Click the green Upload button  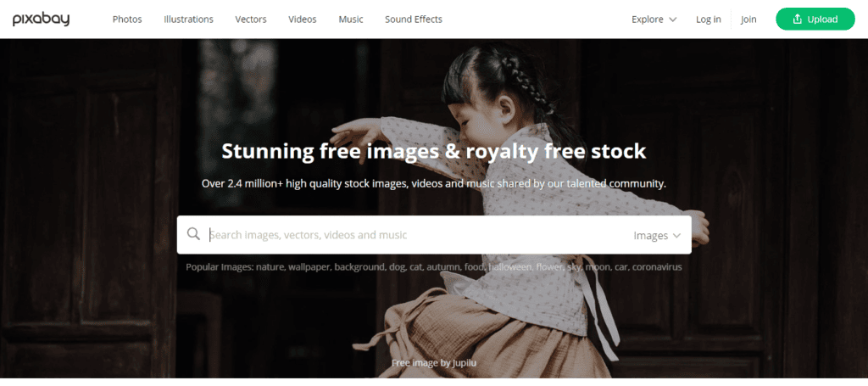pyautogui.click(x=815, y=20)
